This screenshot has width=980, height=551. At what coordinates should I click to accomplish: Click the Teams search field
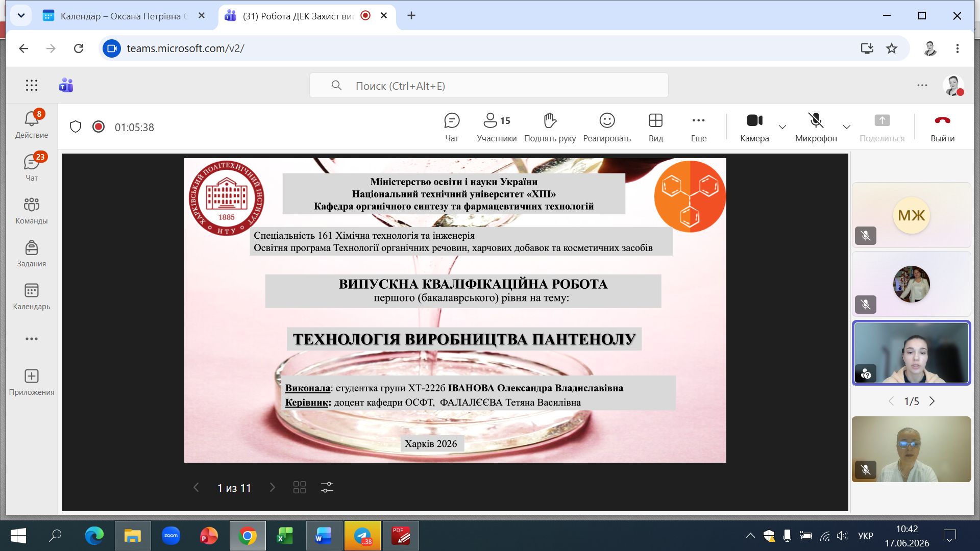click(488, 85)
